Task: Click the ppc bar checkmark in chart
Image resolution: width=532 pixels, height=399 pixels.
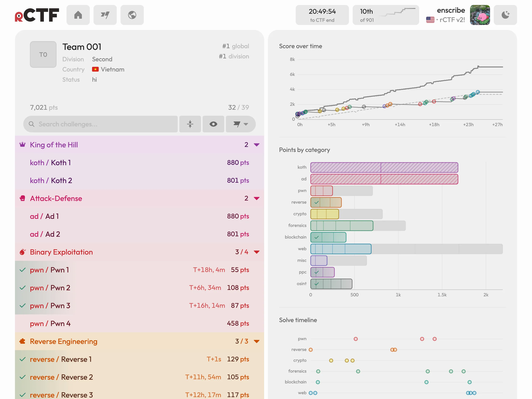Action: (x=316, y=272)
